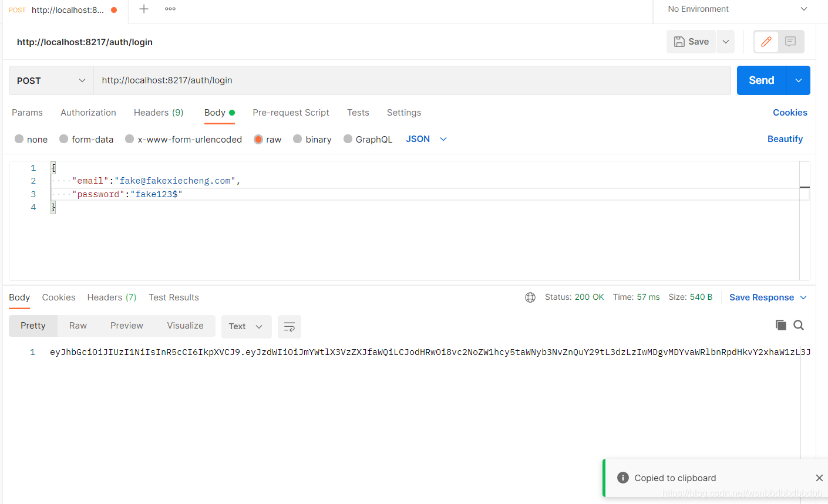Beautify the request body
Viewport: 828px width, 504px height.
coord(785,139)
